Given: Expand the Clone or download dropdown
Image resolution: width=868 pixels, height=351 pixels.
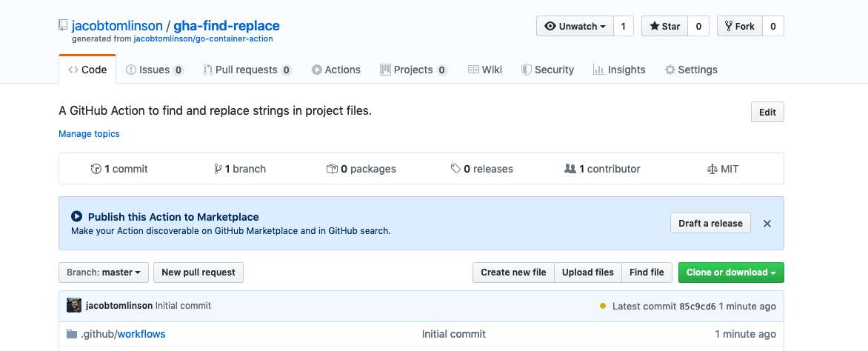Looking at the screenshot, I should point(731,273).
